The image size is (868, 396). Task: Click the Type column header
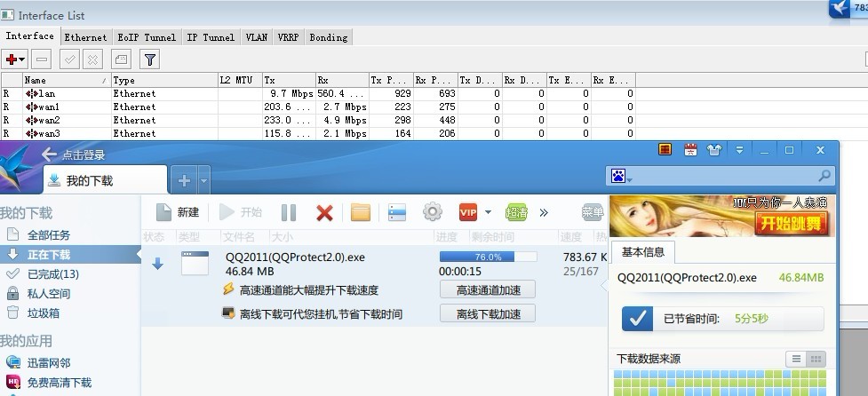pos(164,80)
